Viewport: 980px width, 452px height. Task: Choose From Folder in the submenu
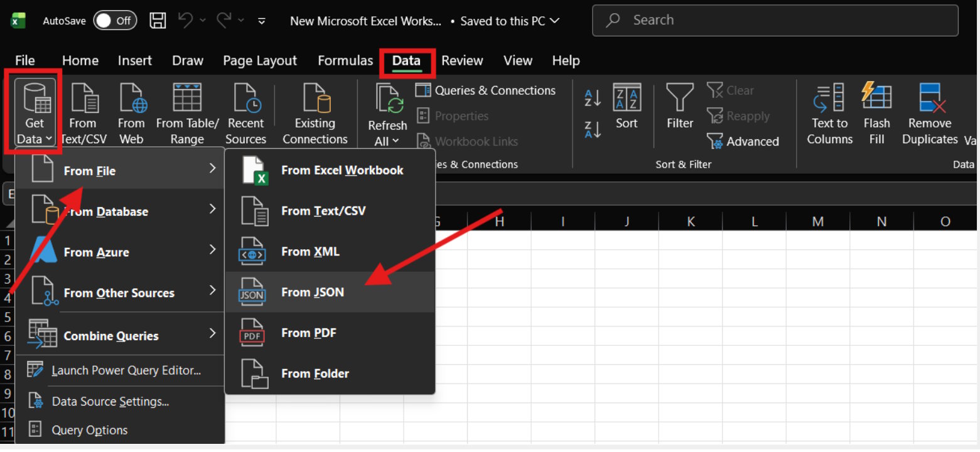tap(330, 374)
